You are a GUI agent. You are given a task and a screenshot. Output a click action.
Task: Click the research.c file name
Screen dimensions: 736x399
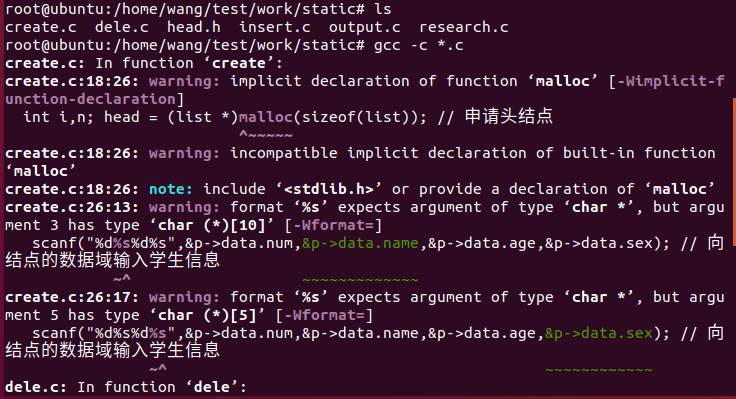(464, 27)
